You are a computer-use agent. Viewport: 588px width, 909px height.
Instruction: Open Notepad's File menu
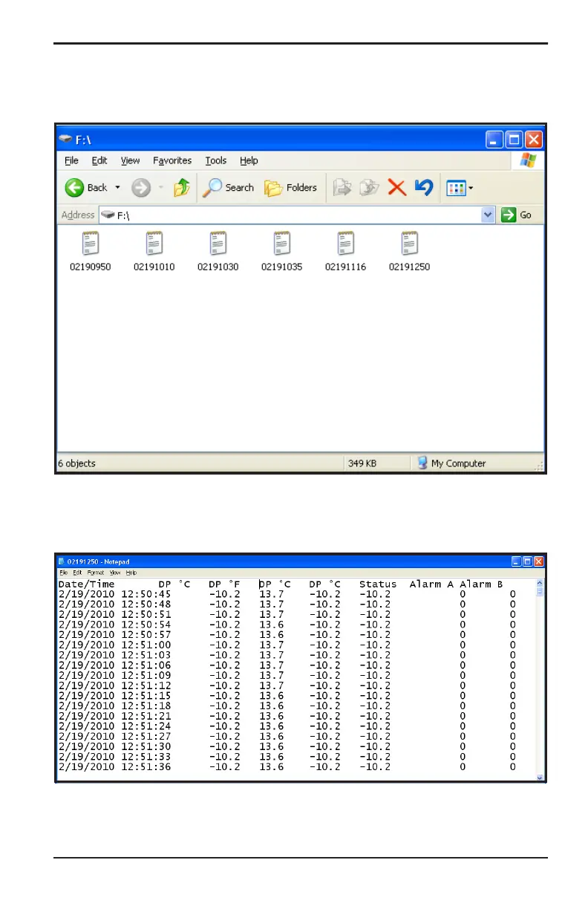click(65, 573)
